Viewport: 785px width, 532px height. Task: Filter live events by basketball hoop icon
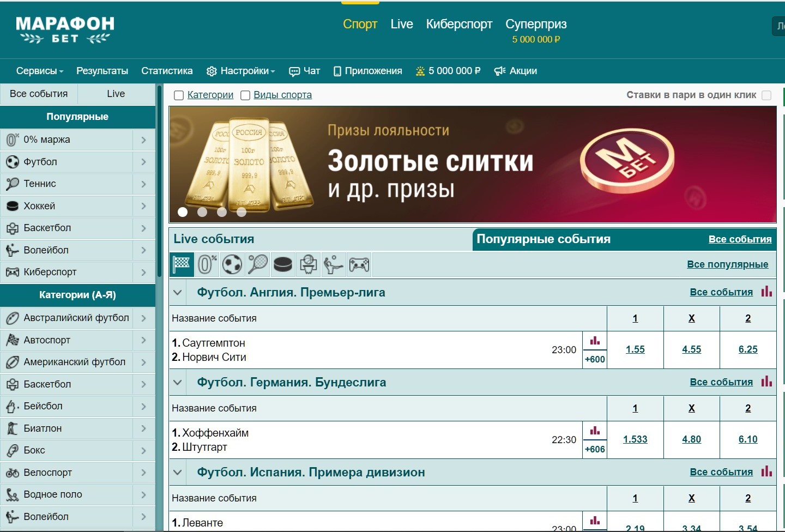308,264
